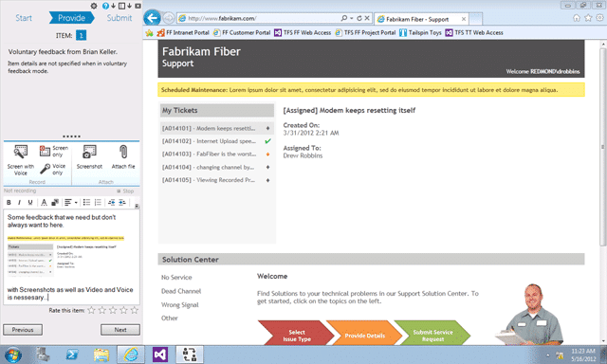
Task: Open browser Favorites star
Action: (588, 18)
